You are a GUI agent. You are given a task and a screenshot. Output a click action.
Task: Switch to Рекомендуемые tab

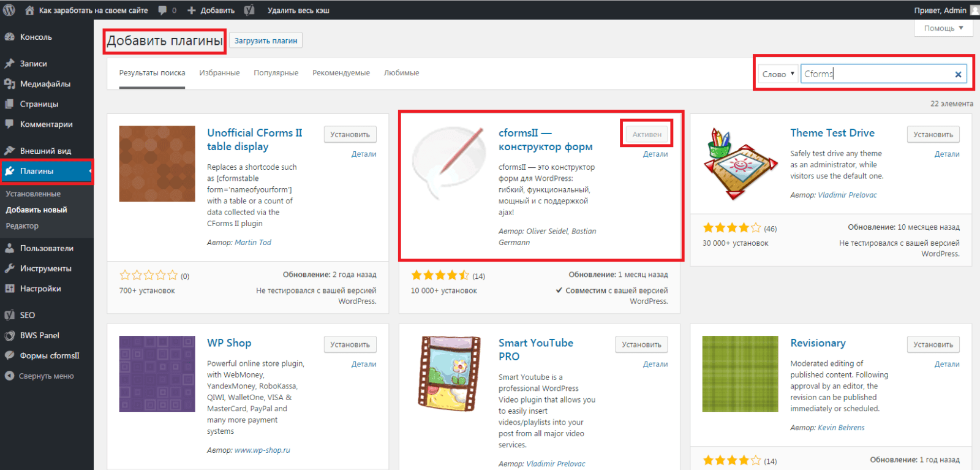click(x=341, y=73)
